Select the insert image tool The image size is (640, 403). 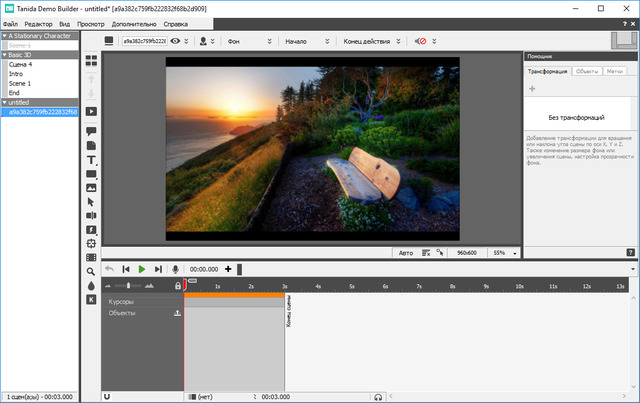[x=91, y=188]
